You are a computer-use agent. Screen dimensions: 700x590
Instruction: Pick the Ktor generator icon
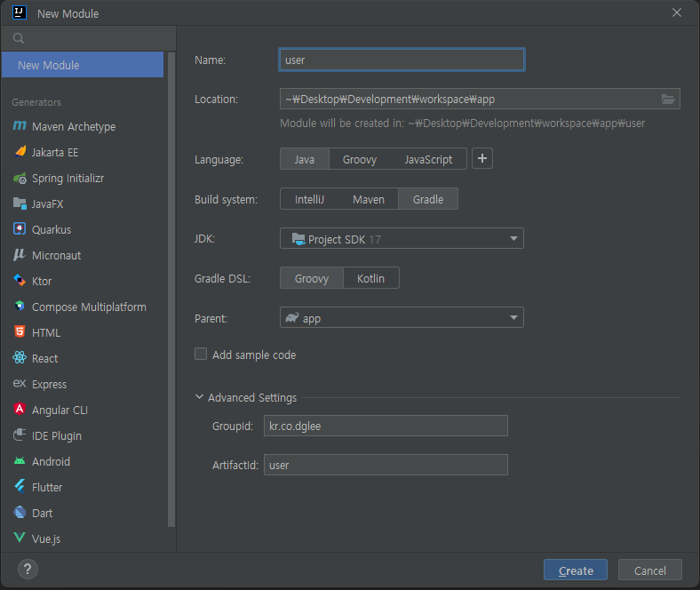pyautogui.click(x=20, y=281)
